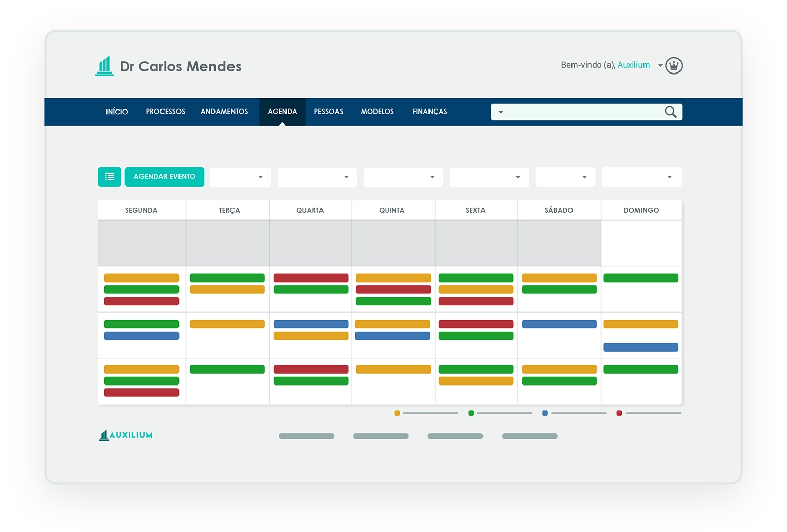The height and width of the screenshot is (532, 787).
Task: Open the Processos menu
Action: (x=165, y=112)
